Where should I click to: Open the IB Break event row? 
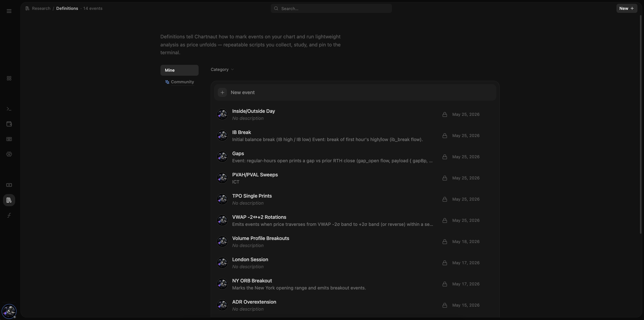point(355,136)
